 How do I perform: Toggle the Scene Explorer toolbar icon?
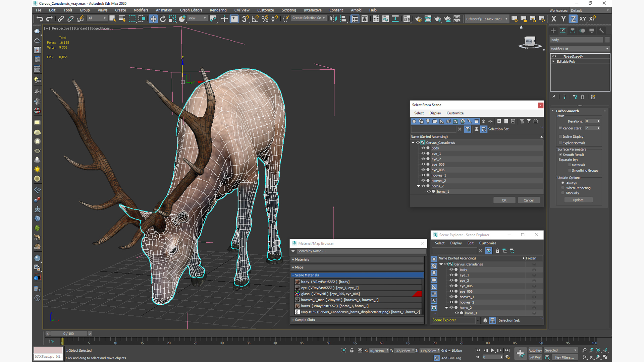point(355,19)
